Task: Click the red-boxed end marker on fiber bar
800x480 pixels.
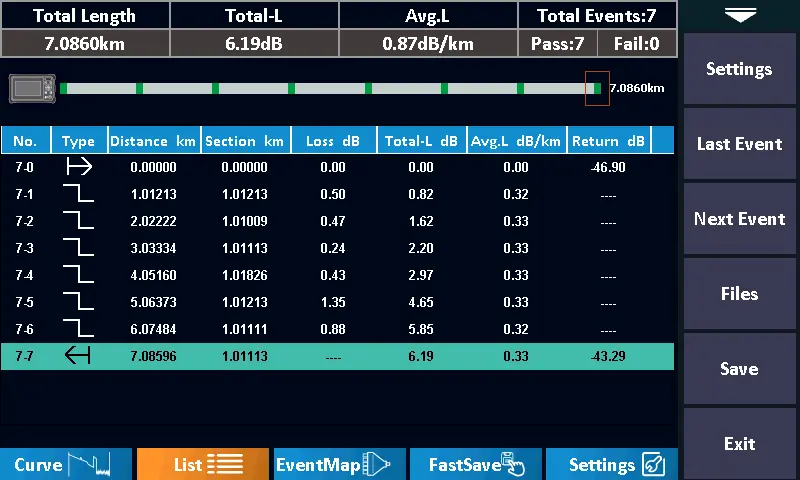Action: tap(597, 88)
